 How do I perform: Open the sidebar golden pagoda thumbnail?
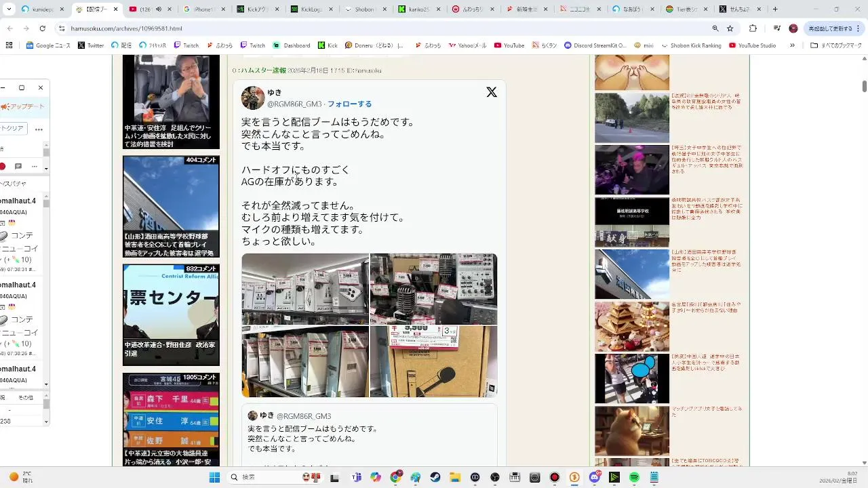[632, 327]
